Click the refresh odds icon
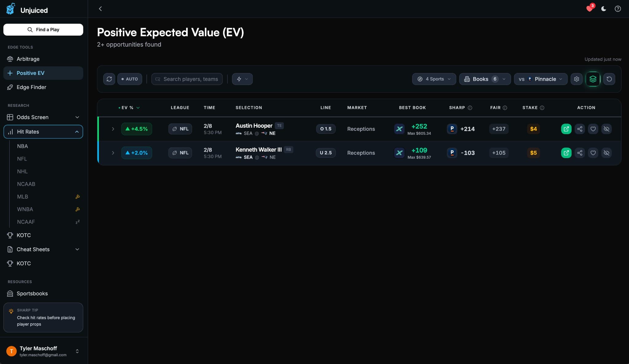629x364 pixels. pos(109,79)
